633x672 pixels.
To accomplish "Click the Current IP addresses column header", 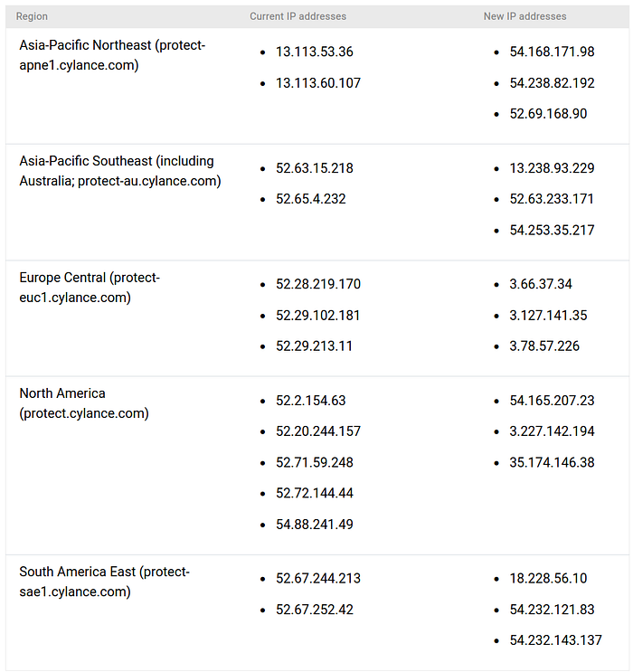I will tap(298, 16).
